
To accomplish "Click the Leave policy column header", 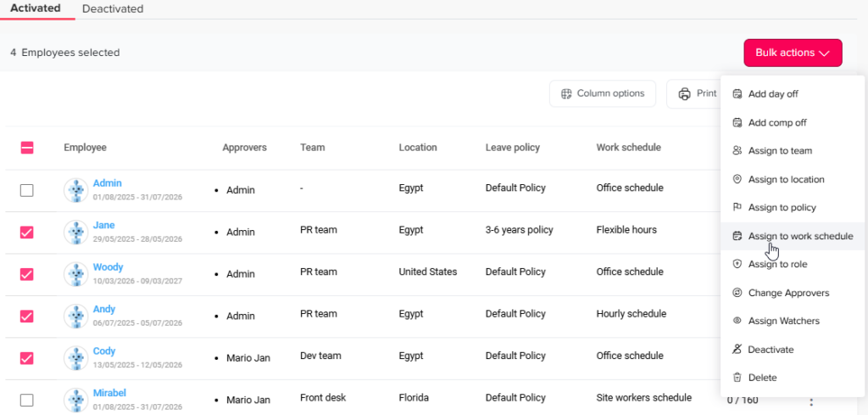I will coord(513,148).
